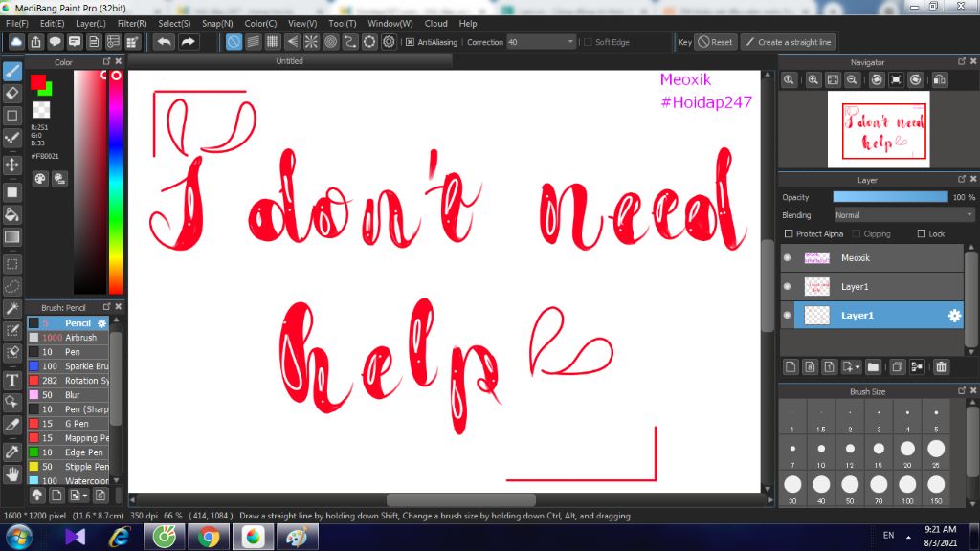Click the cloud icon in the toolbar
Viewport: 980px width, 551px height.
click(x=16, y=42)
